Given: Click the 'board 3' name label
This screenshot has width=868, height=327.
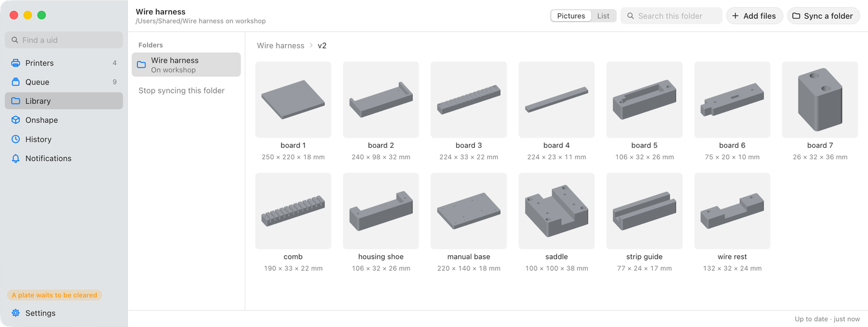Looking at the screenshot, I should (x=468, y=145).
